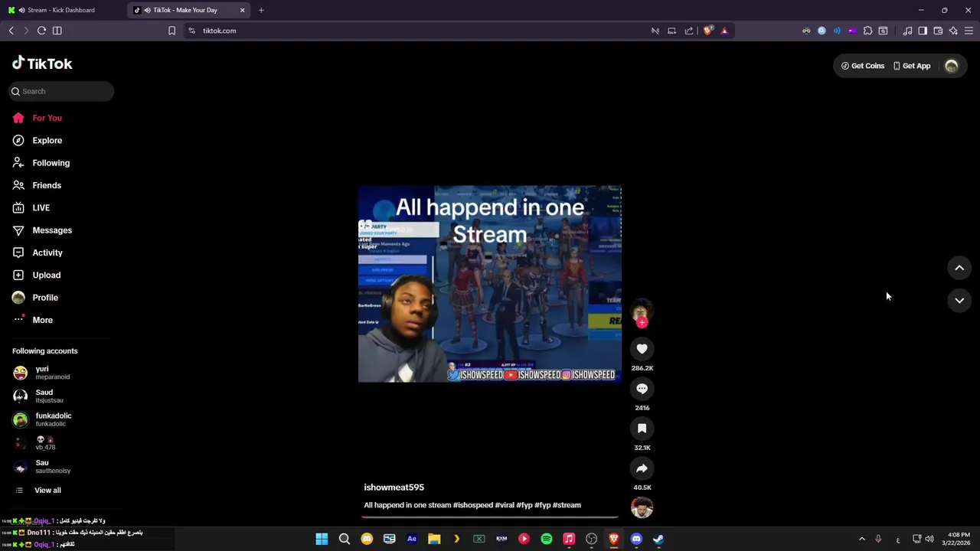
Task: Open the profile avatar menu top right
Action: click(952, 66)
